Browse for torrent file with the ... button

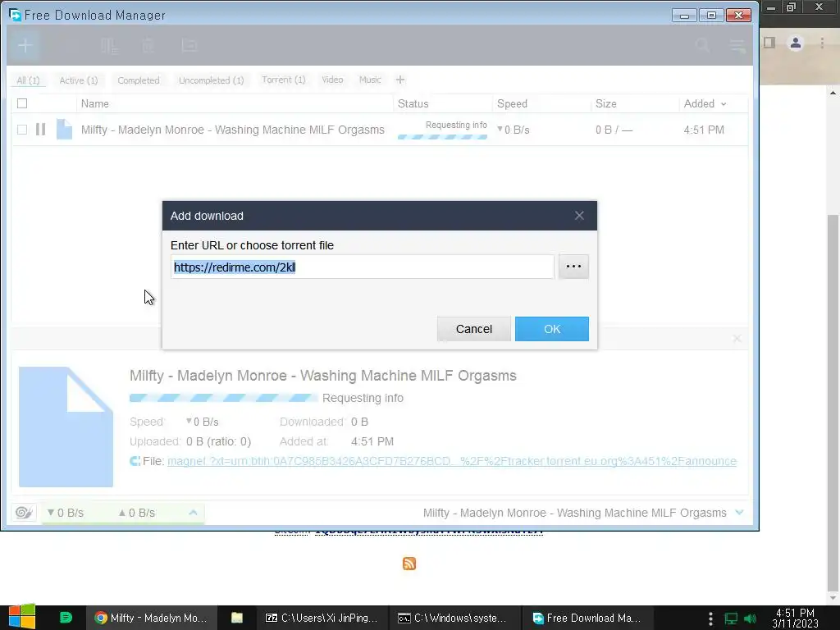click(x=573, y=267)
